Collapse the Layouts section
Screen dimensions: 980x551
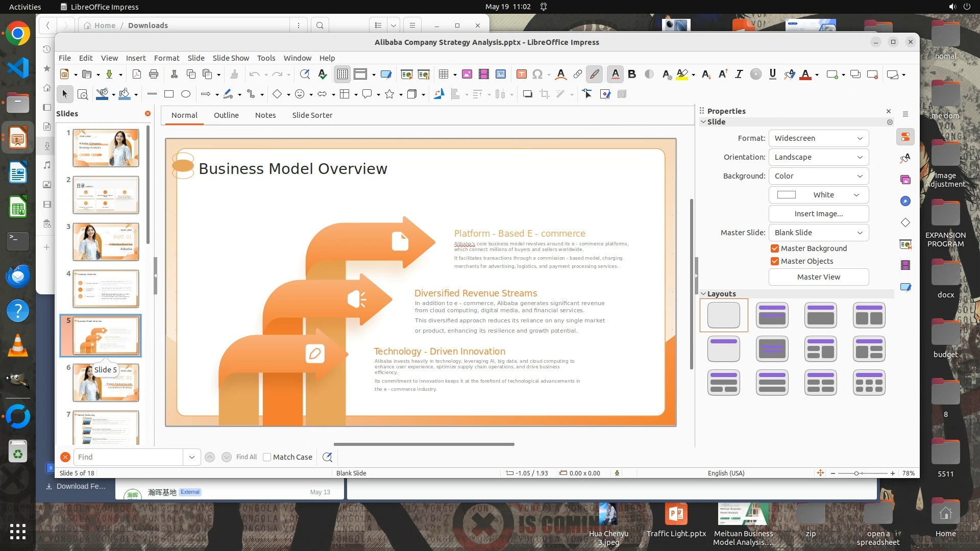703,294
